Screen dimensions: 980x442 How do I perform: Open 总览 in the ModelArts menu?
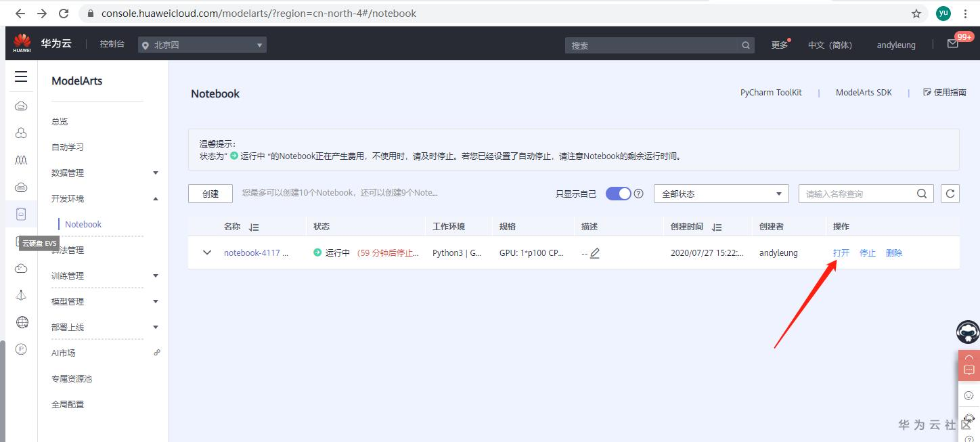[x=60, y=121]
